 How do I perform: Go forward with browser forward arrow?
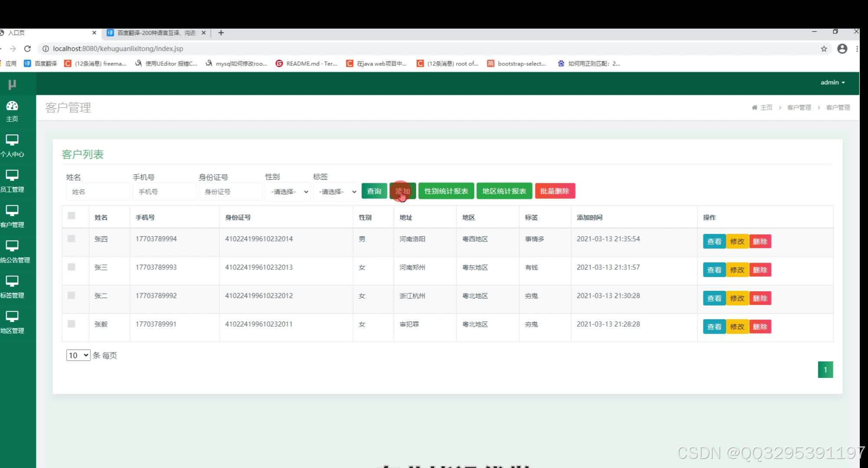(x=13, y=49)
